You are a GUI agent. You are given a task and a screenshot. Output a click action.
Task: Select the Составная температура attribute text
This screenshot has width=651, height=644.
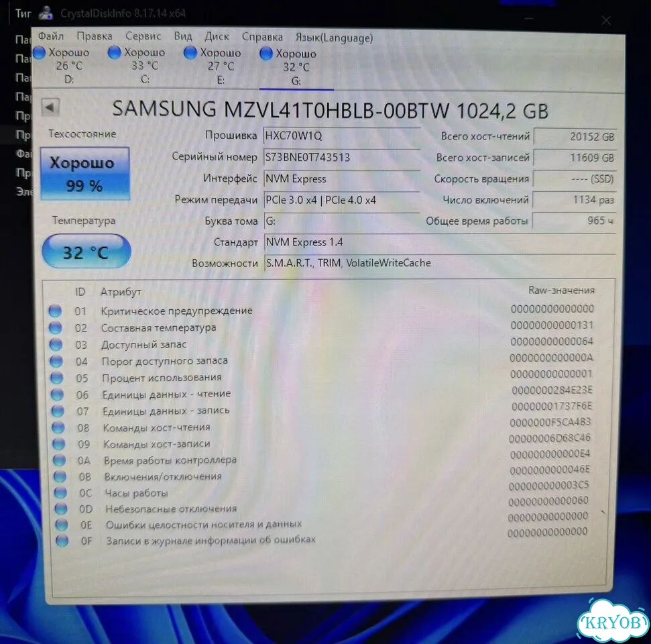point(159,327)
